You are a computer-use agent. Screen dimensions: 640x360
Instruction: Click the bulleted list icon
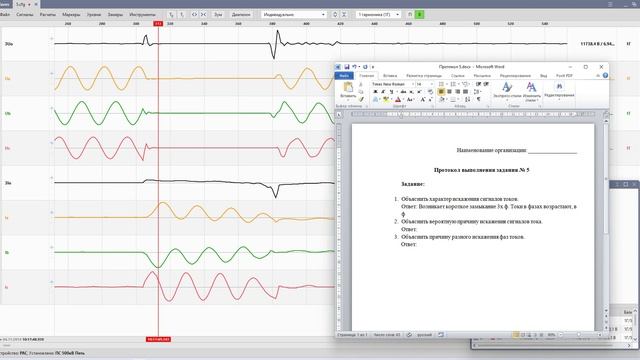point(442,84)
